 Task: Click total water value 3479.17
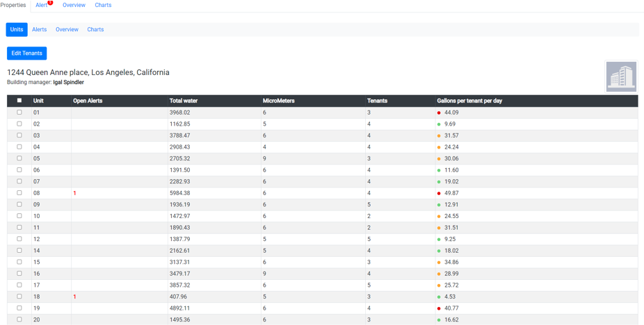click(180, 274)
